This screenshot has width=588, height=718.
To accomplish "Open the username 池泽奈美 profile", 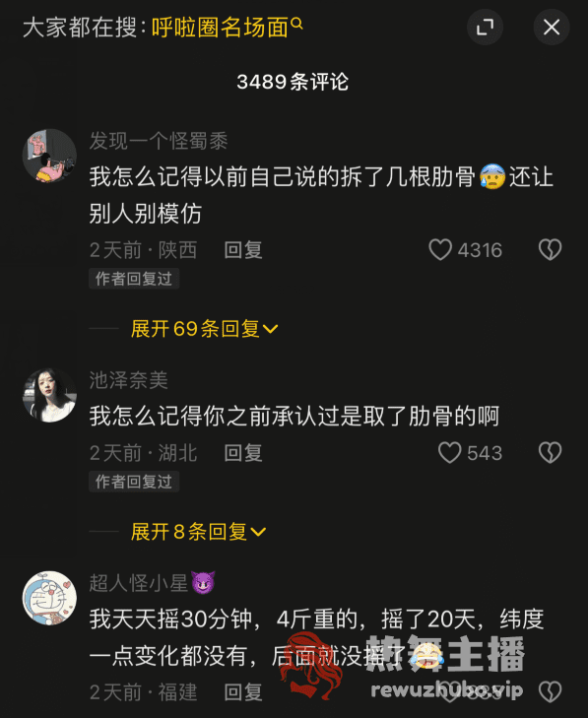I will tap(129, 380).
